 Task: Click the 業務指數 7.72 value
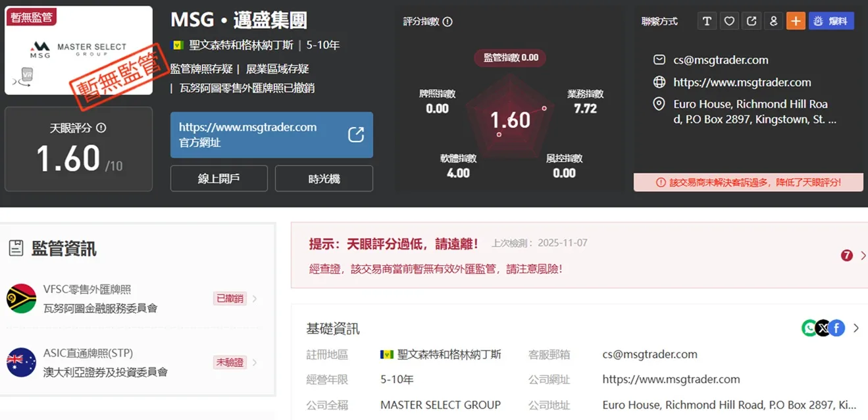tap(585, 109)
